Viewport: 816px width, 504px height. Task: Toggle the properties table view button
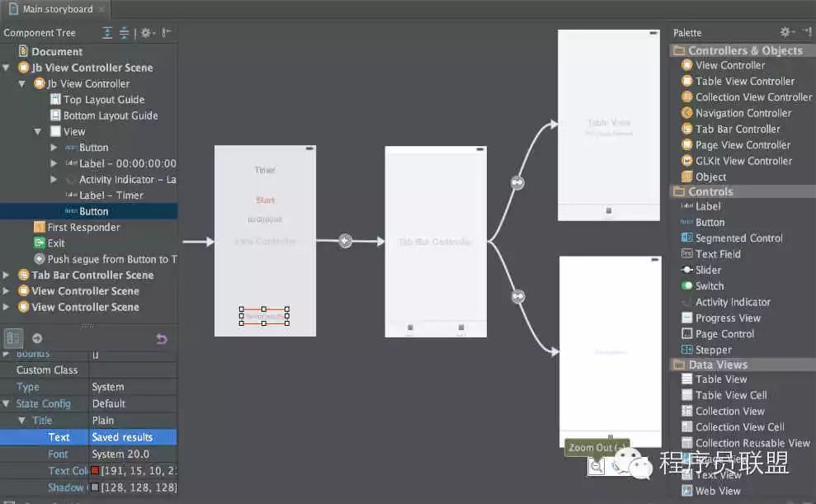(x=14, y=338)
